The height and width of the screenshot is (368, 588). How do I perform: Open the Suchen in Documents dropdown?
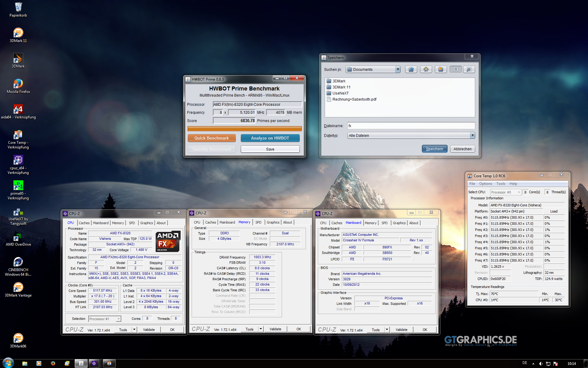coord(373,70)
